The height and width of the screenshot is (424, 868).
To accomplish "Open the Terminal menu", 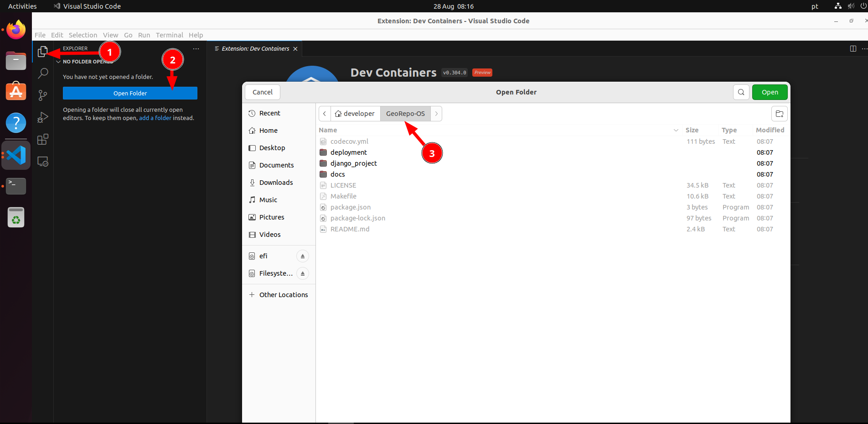I will [x=170, y=35].
